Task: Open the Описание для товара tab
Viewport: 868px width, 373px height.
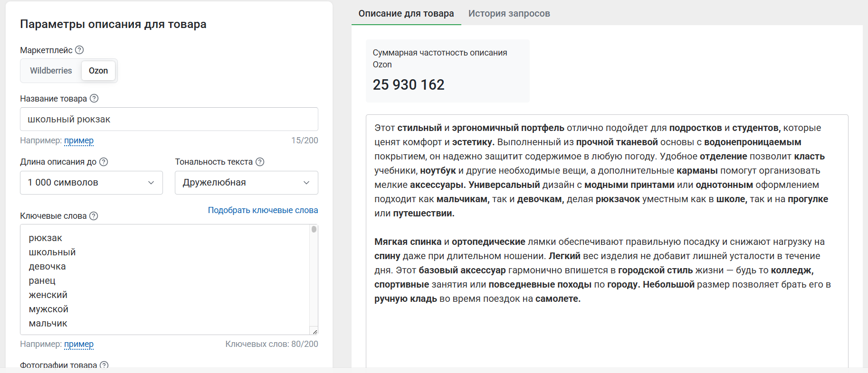Action: [406, 13]
